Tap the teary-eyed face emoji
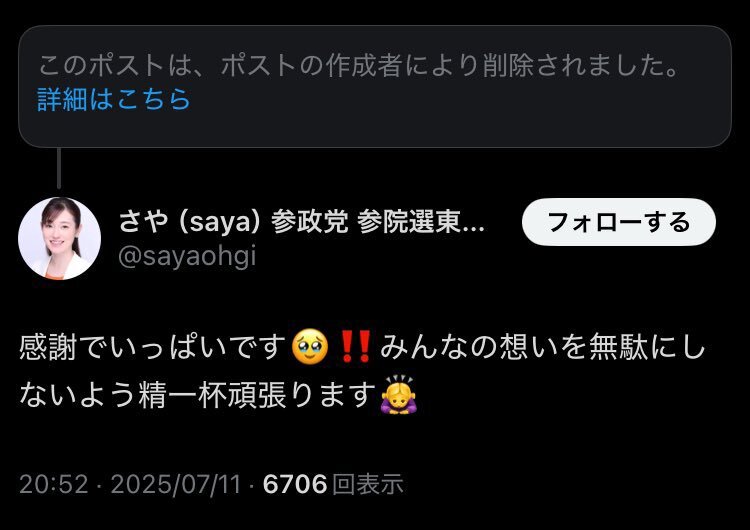The height and width of the screenshot is (530, 750). click(310, 346)
